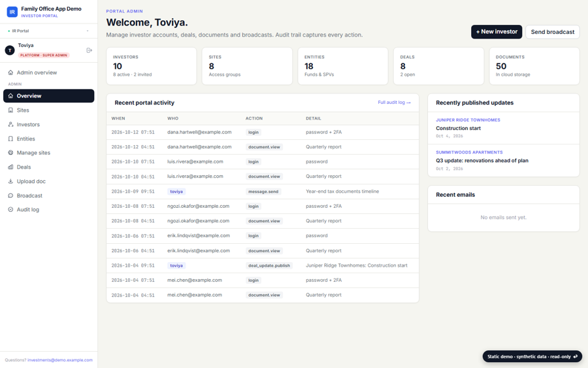Screen dimensions: 588x368
Task: Open Q3 update: renovations ahead of plan
Action: pos(482,161)
